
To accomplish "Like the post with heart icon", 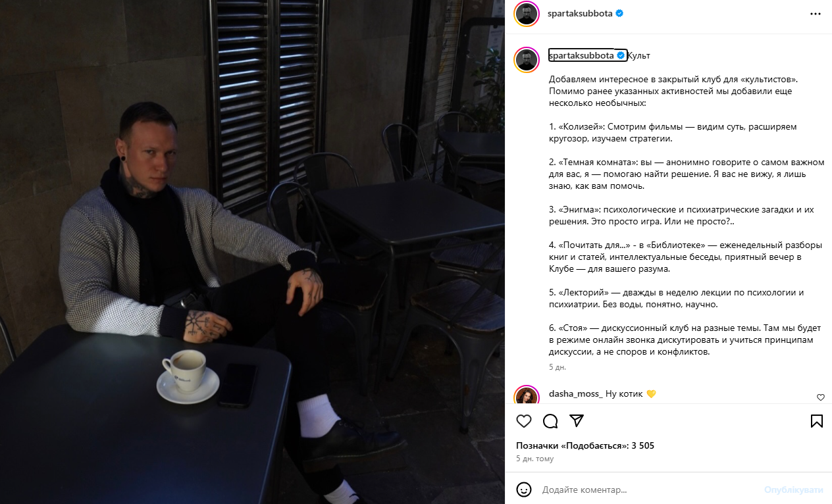I will pyautogui.click(x=524, y=421).
